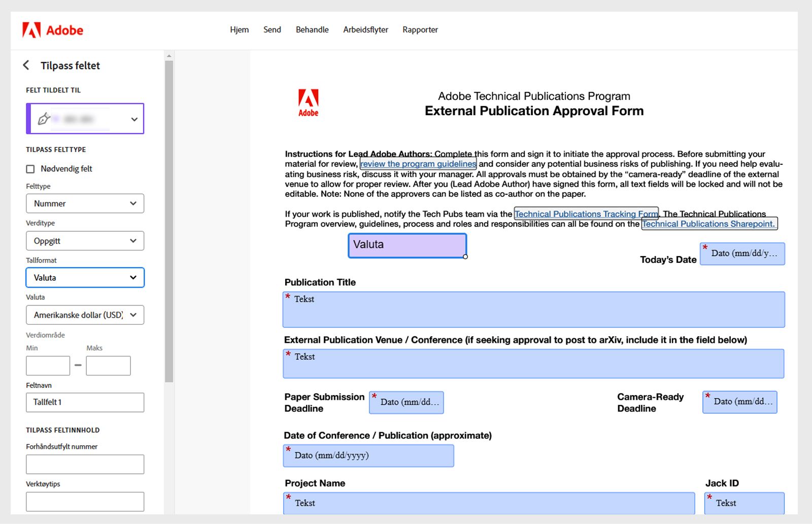Click the left panel vertical scrollbar
812x524 pixels.
coord(169,221)
